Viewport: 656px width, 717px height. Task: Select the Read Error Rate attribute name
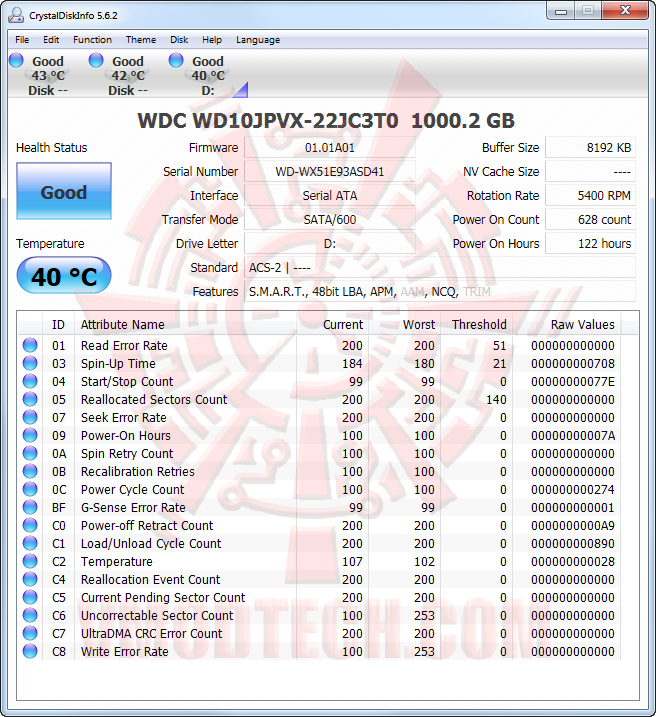tap(124, 346)
